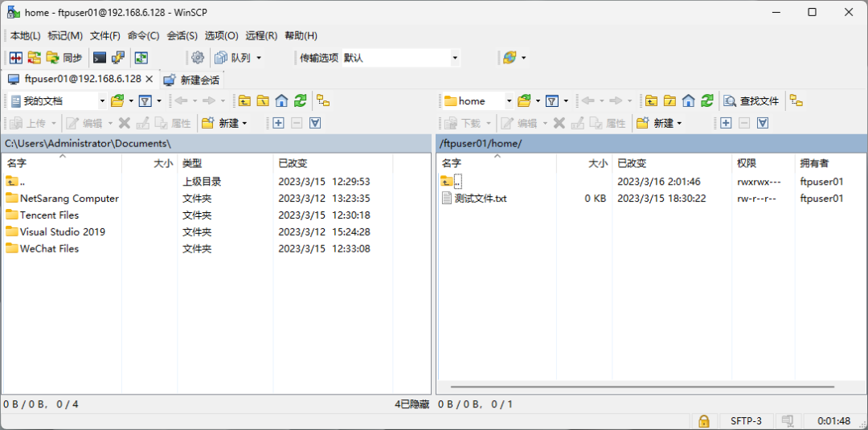Open the 本地(L) menu
This screenshot has height=430, width=868.
26,35
